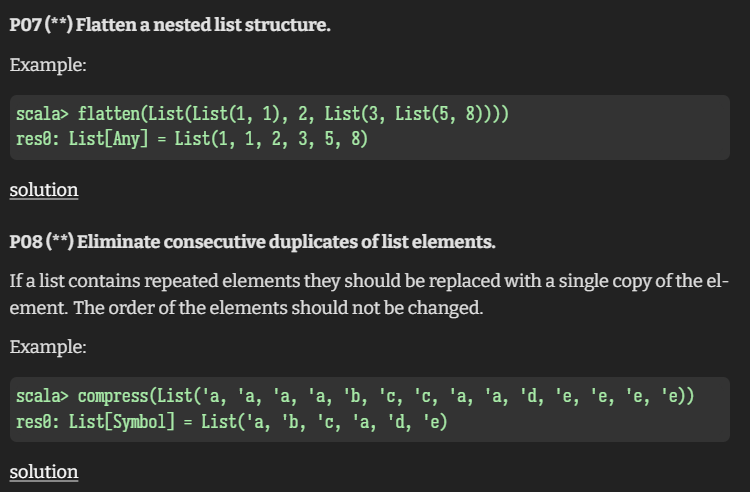
Task: Click the word flatten in the first code block
Action: tap(109, 114)
